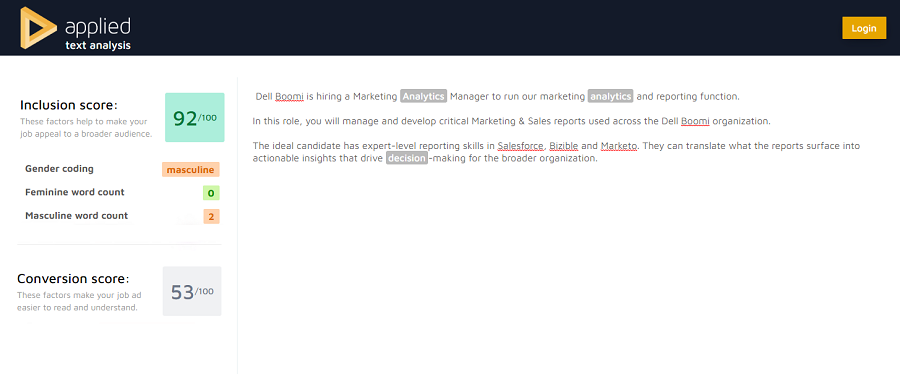Click the Applied play-triangle logo icon
Screen dimensions: 900x374
(38, 28)
